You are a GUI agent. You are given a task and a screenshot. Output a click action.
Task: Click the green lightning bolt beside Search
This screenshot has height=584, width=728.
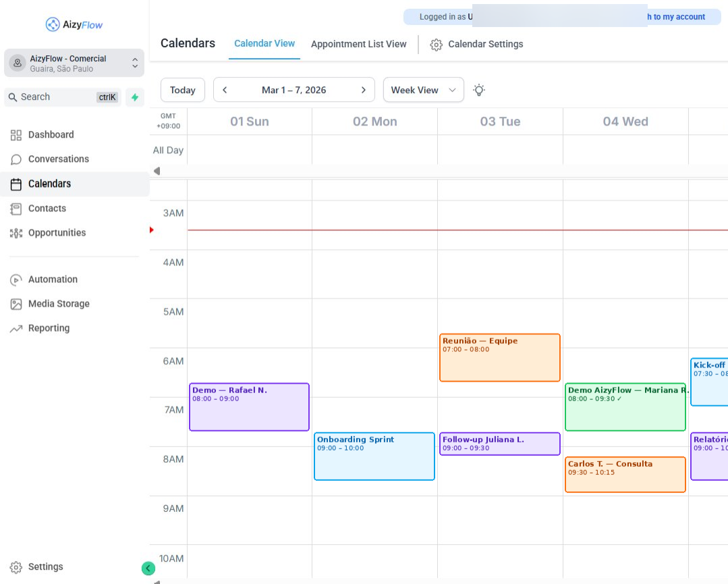(x=134, y=97)
